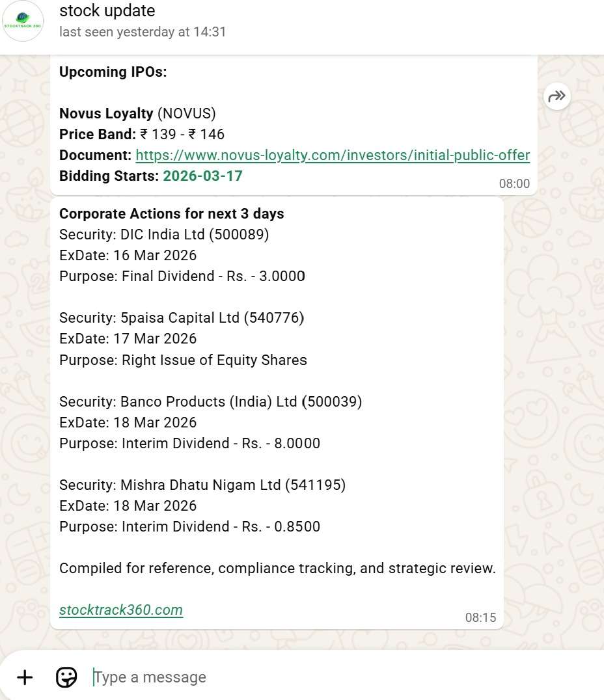
Task: Select the Banco Products (India) Ltd line
Action: click(x=210, y=401)
